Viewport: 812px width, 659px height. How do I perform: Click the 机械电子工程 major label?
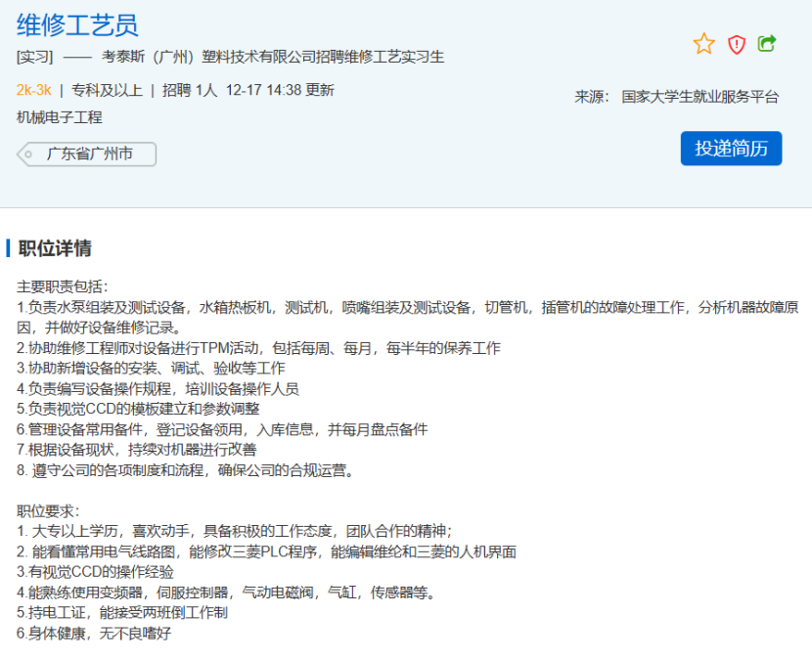pos(60,117)
